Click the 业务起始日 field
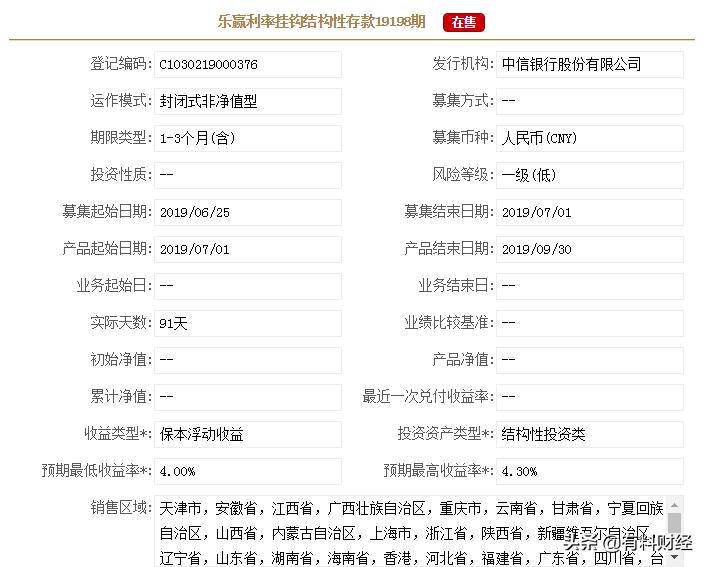The image size is (708, 567). click(x=248, y=286)
